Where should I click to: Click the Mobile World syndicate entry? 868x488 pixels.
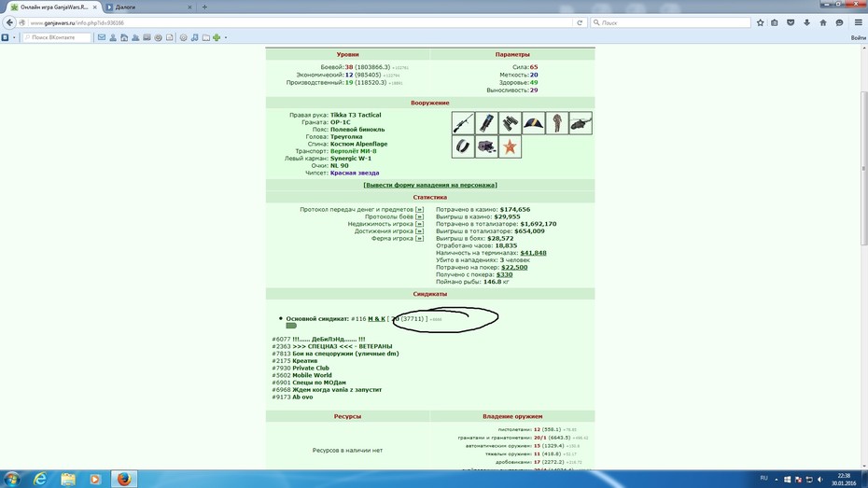[x=312, y=375]
